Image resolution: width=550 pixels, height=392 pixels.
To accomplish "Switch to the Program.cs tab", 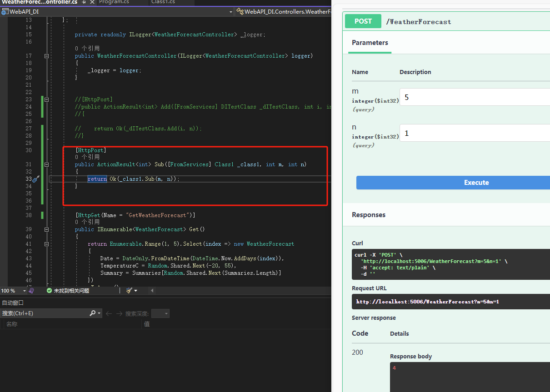I will [x=114, y=2].
